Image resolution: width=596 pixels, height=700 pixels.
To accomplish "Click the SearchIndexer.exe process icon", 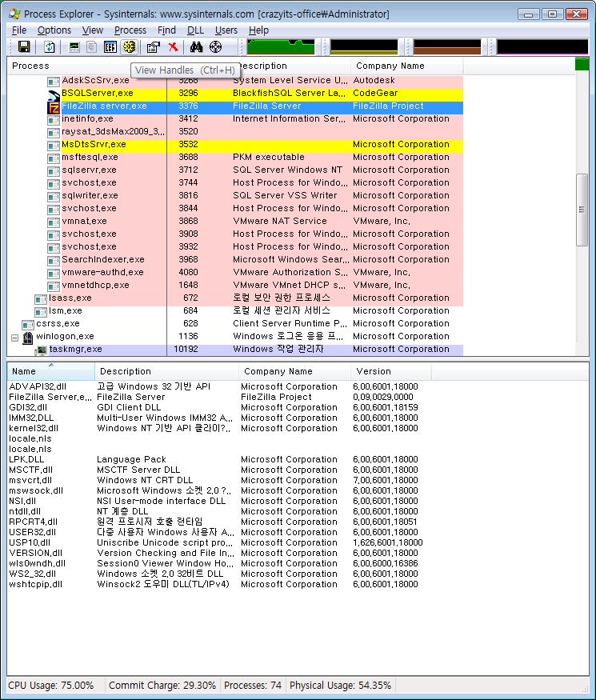I will tap(54, 261).
